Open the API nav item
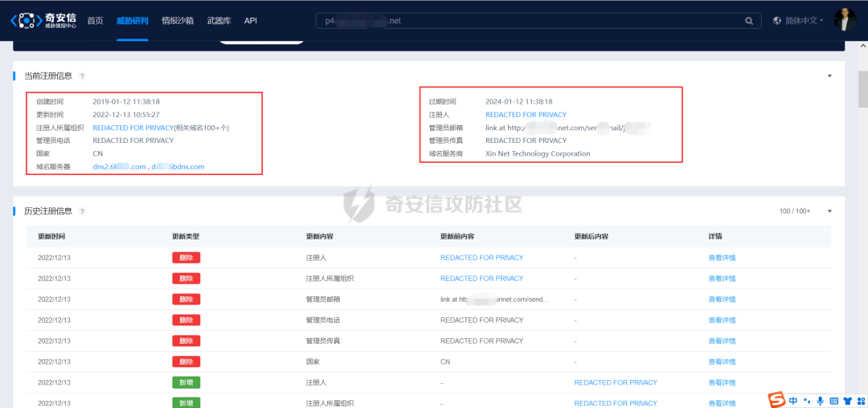Image resolution: width=868 pixels, height=408 pixels. (251, 20)
